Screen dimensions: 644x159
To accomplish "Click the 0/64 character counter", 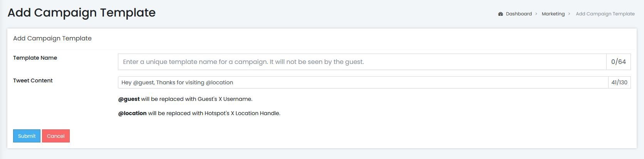I will point(619,62).
